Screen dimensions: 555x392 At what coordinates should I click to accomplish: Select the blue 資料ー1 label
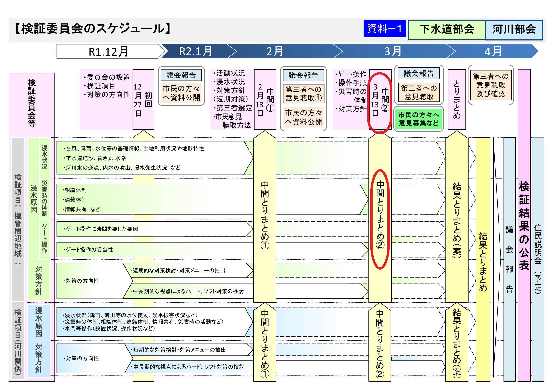click(385, 28)
